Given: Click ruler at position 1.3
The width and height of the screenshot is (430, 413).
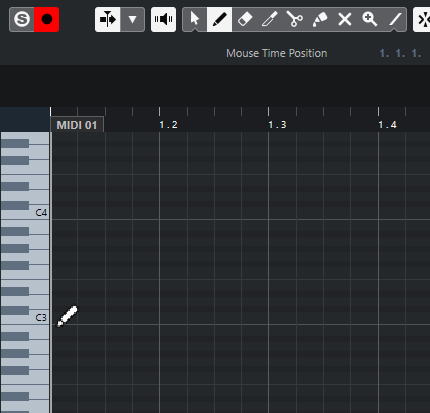Looking at the screenshot, I should (x=277, y=125).
